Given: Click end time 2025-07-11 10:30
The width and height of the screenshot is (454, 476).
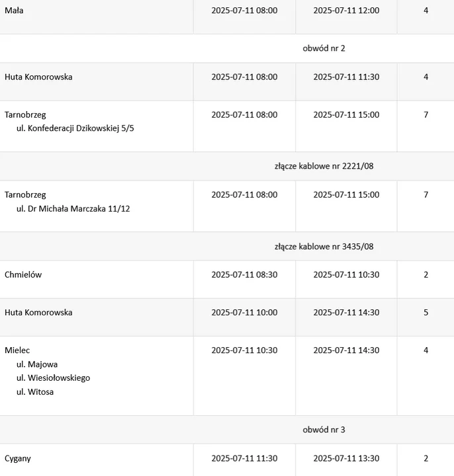Looking at the screenshot, I should (x=346, y=274).
